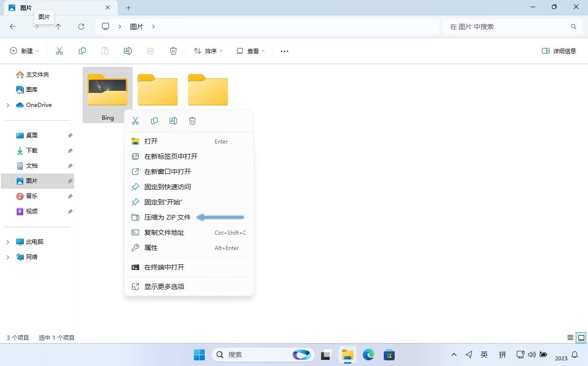Open 下载 folder in sidebar
This screenshot has height=366, width=588.
[32, 151]
